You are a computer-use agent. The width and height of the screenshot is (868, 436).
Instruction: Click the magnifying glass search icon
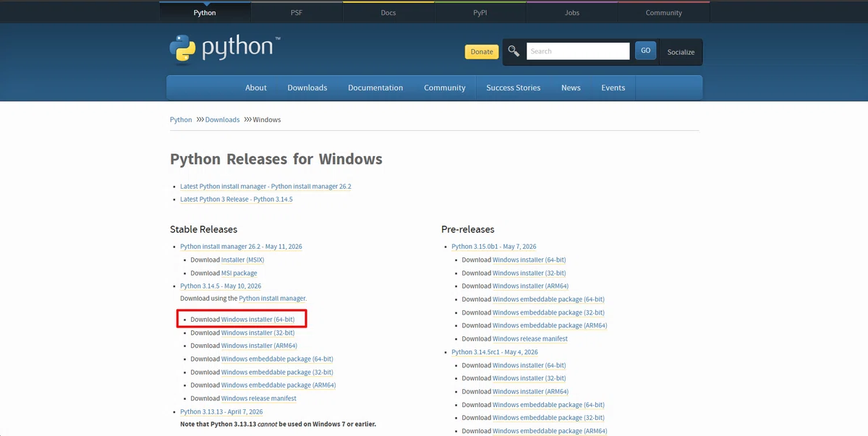pyautogui.click(x=514, y=51)
